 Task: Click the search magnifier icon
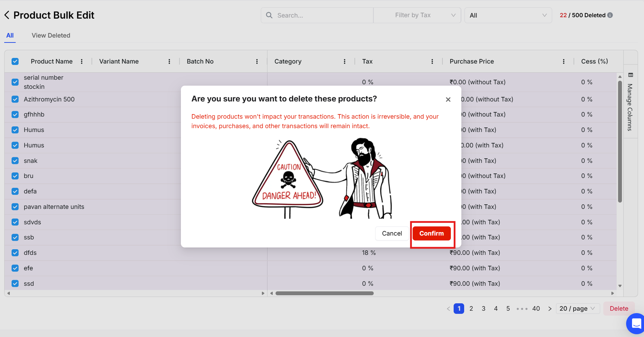tap(269, 15)
